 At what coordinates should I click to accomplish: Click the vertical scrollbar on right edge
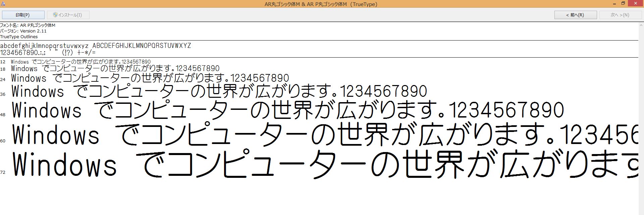(641, 119)
